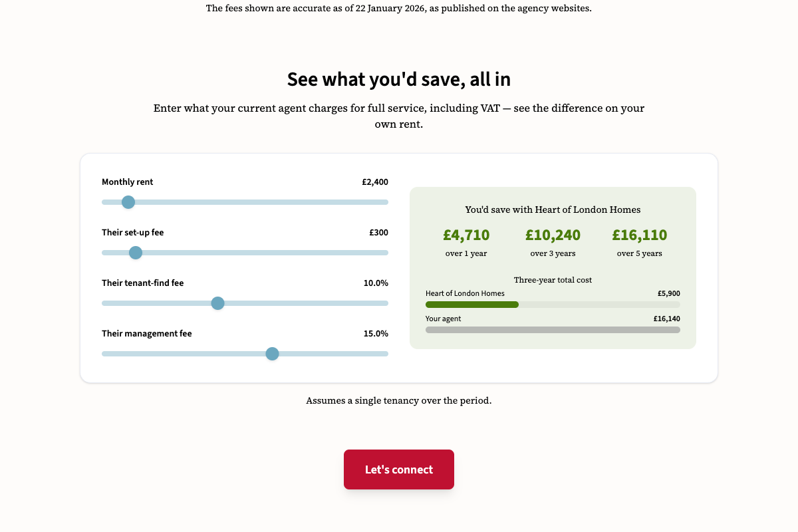
Task: Click the right end of management fee track
Action: [x=385, y=354]
